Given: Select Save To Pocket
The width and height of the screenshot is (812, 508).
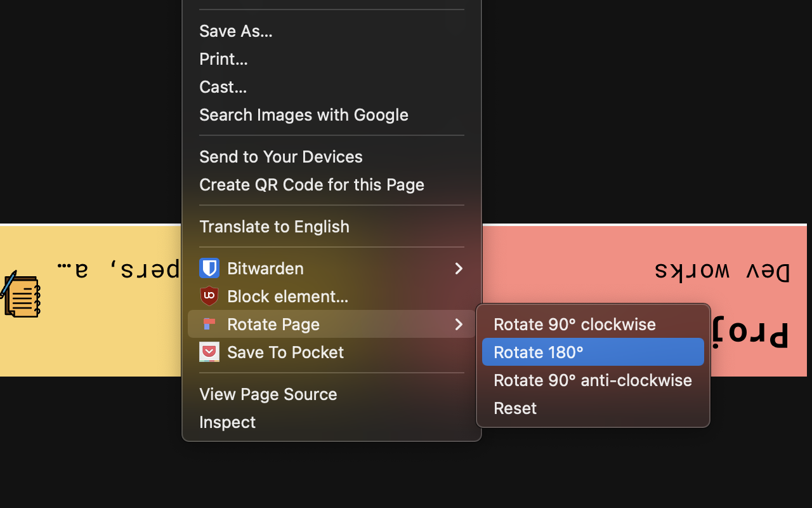Looking at the screenshot, I should [332, 352].
